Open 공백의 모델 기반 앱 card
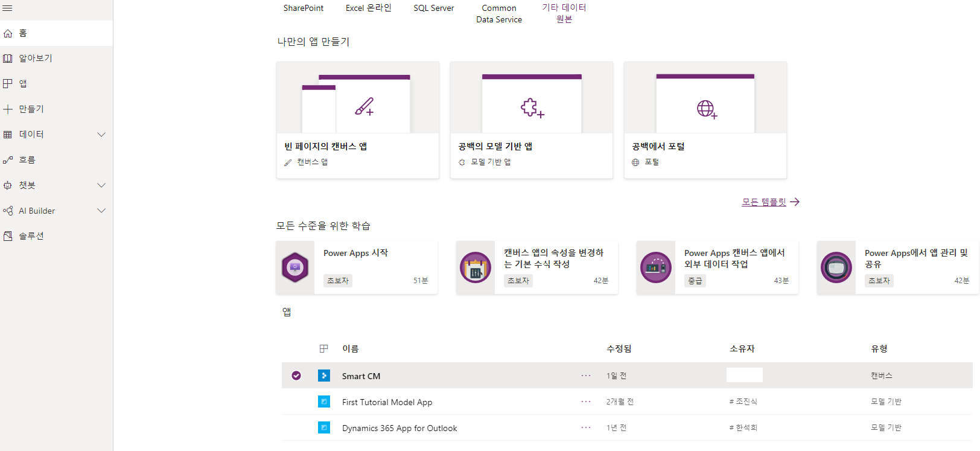This screenshot has height=451, width=980. [x=532, y=120]
